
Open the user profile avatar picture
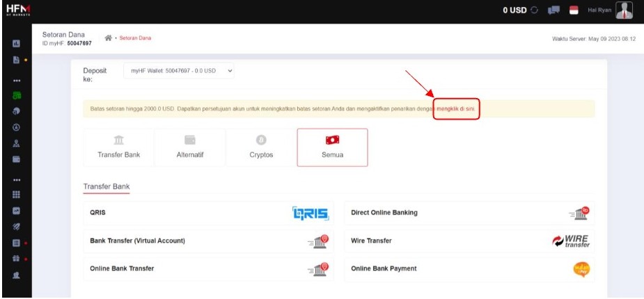[624, 10]
